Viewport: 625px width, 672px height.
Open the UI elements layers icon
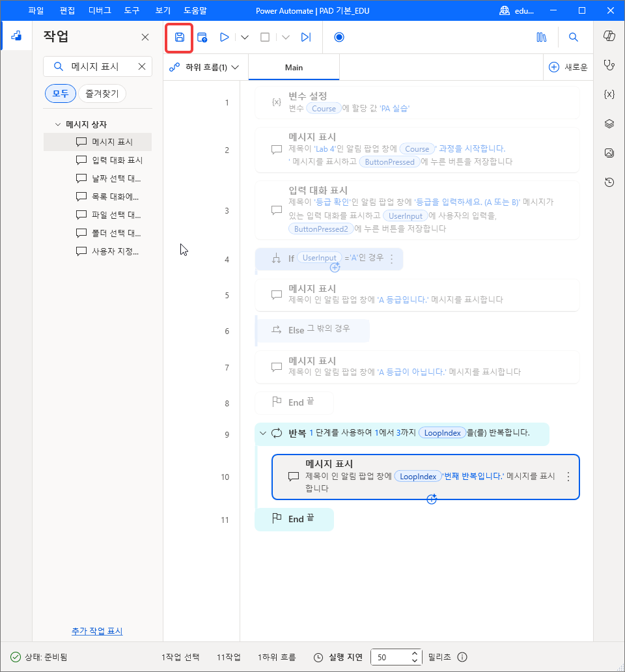coord(609,124)
